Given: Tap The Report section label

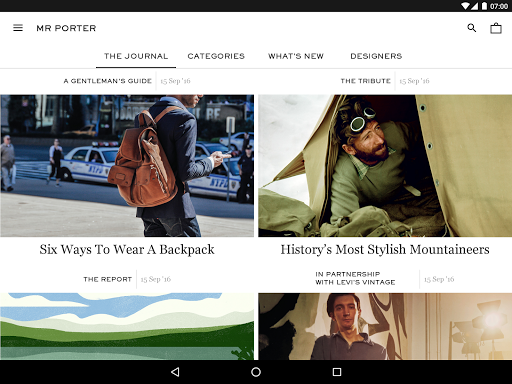Looking at the screenshot, I should tap(108, 279).
